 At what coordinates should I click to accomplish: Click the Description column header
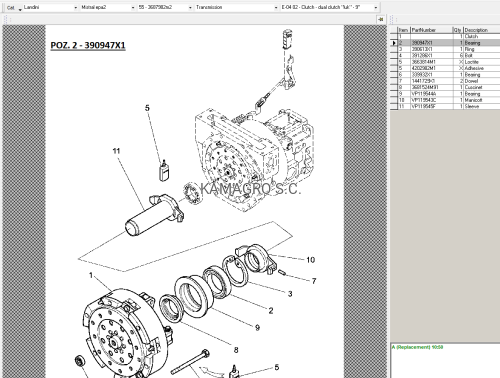(482, 30)
